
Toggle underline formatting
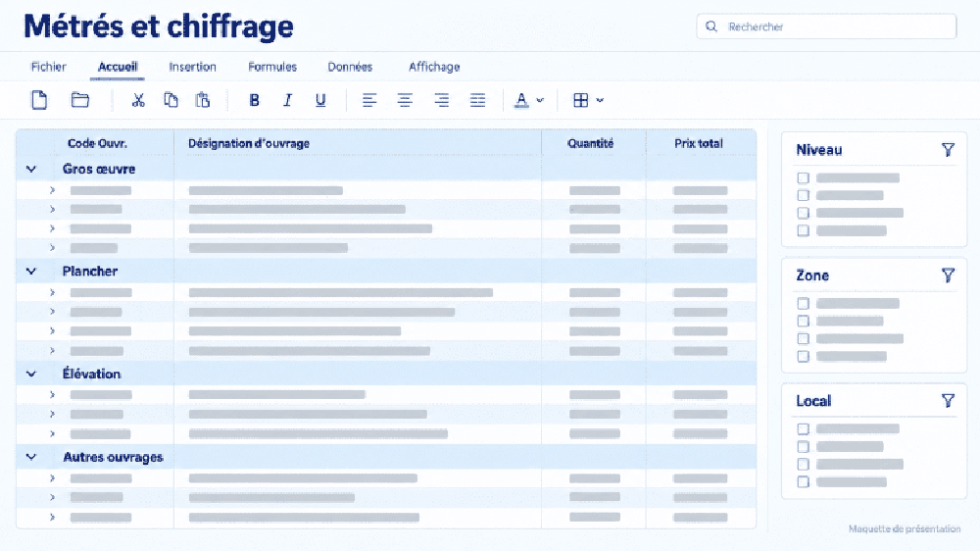320,100
